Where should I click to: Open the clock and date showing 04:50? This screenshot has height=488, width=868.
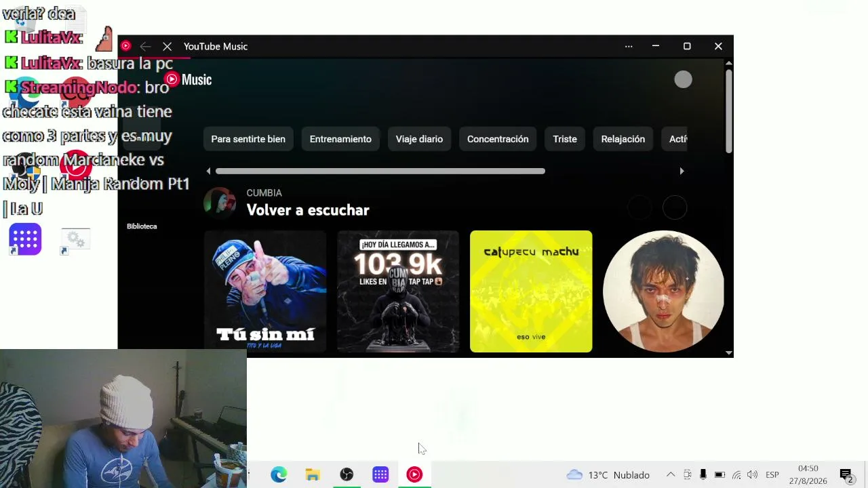[x=808, y=474]
